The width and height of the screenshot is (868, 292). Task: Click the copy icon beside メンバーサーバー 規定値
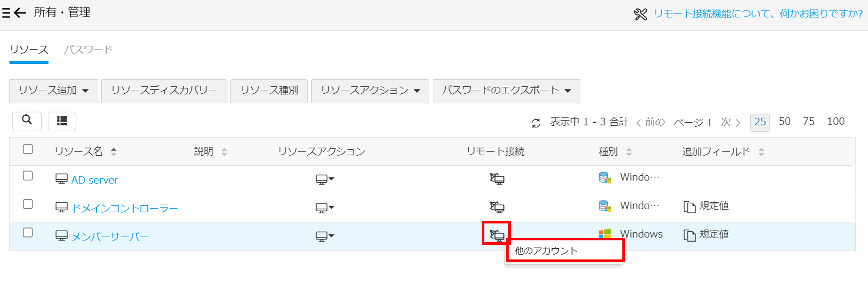(x=689, y=235)
